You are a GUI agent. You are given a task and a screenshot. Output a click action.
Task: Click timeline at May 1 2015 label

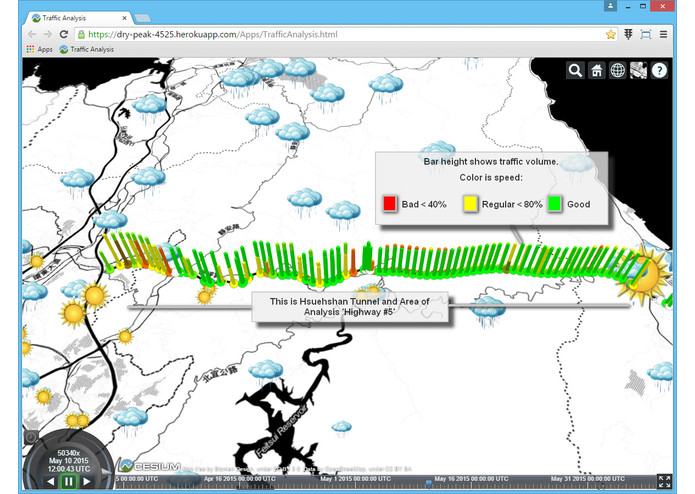pos(355,479)
